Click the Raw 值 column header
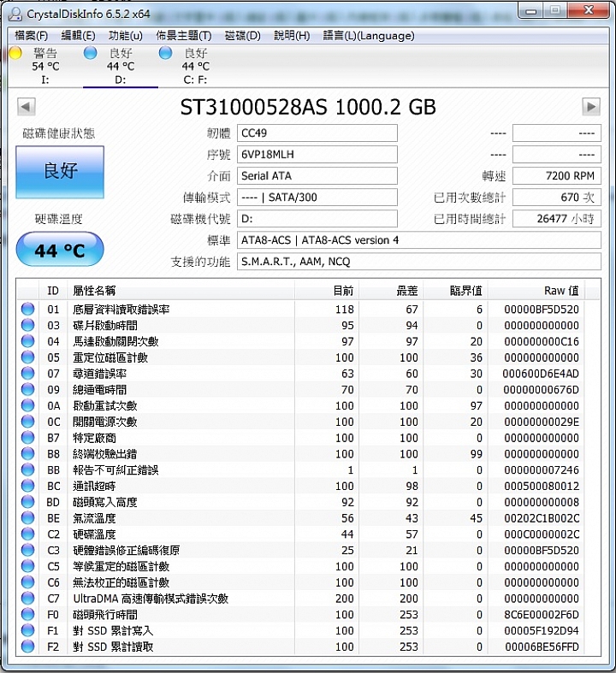The height and width of the screenshot is (673, 616). click(536, 291)
